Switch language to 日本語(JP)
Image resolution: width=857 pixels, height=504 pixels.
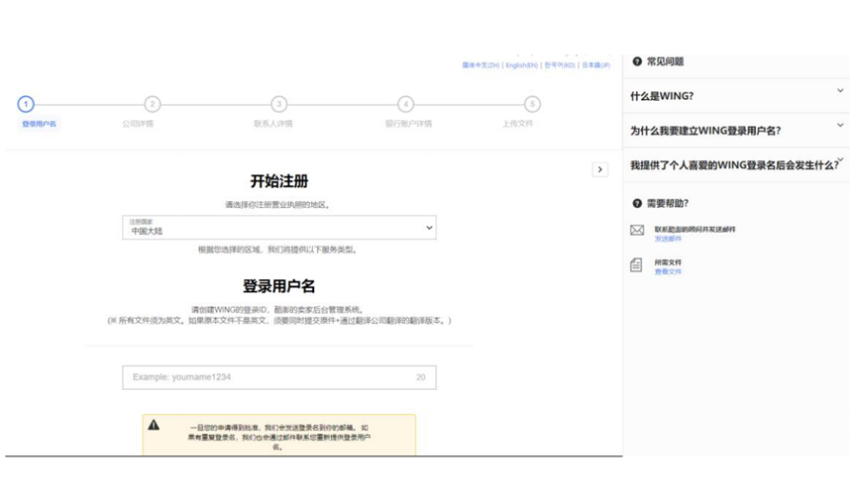[595, 65]
